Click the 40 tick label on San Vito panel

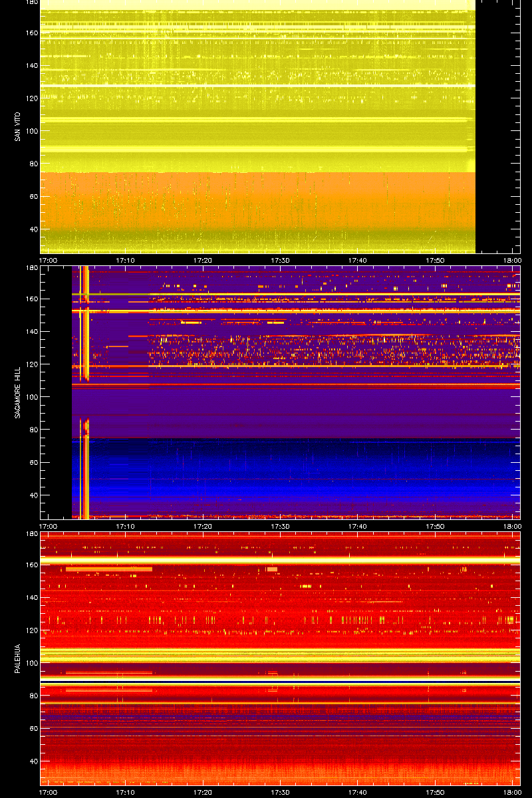34,229
